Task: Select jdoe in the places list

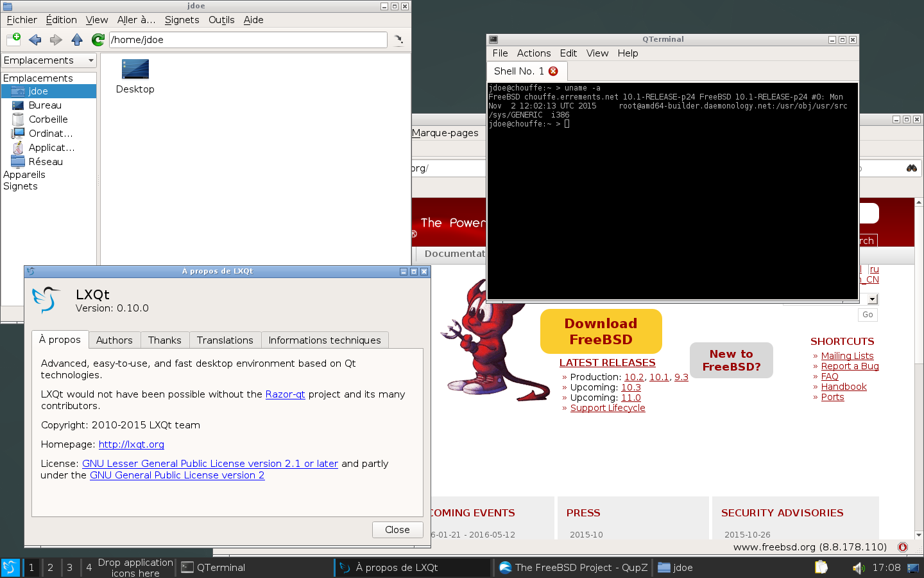Action: [x=49, y=91]
